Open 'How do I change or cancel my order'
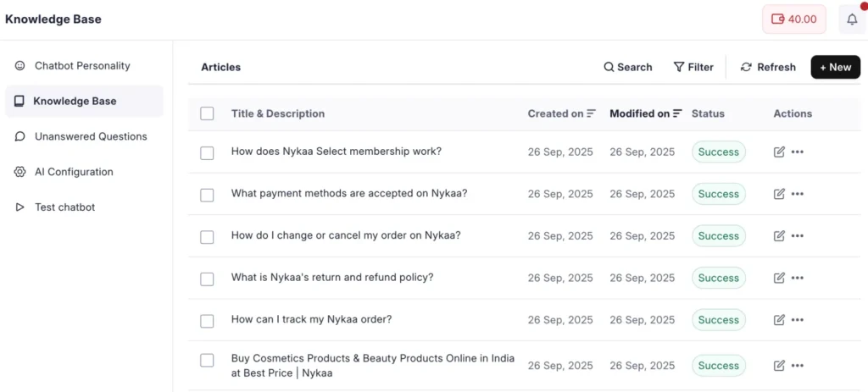This screenshot has height=392, width=868. click(x=346, y=235)
